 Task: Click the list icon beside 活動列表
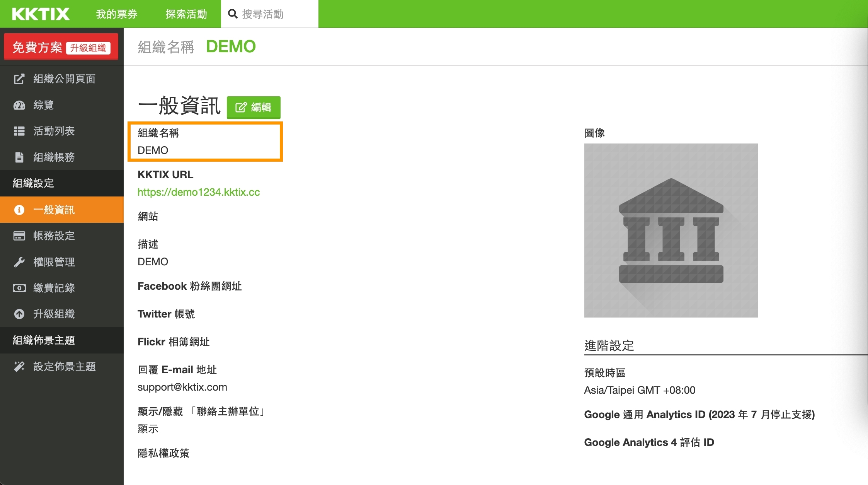pos(19,131)
